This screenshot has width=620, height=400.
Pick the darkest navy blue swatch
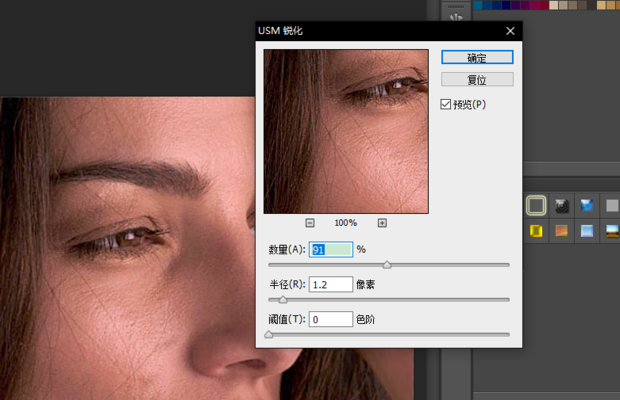tap(506, 5)
